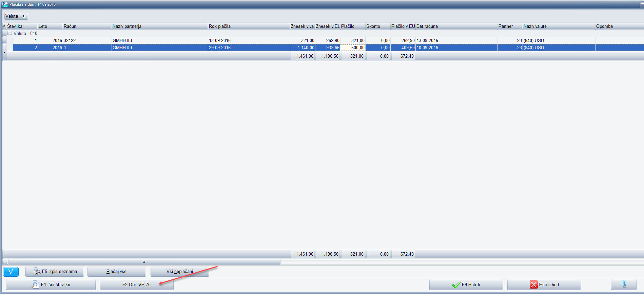Sort by Dat.računa column header
The height and width of the screenshot is (294, 644).
456,26
